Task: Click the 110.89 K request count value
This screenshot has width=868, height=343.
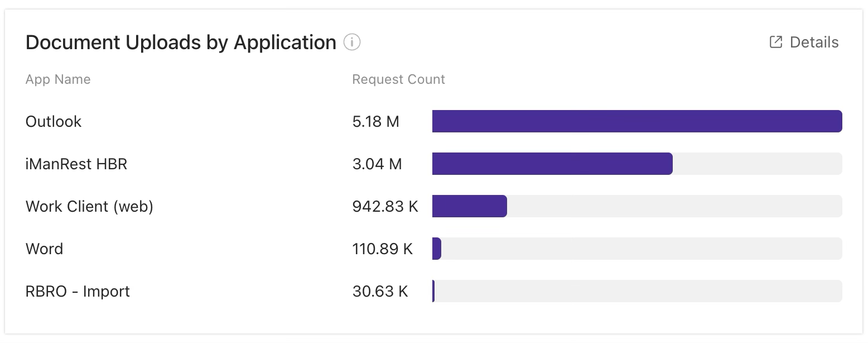Action: (x=383, y=249)
